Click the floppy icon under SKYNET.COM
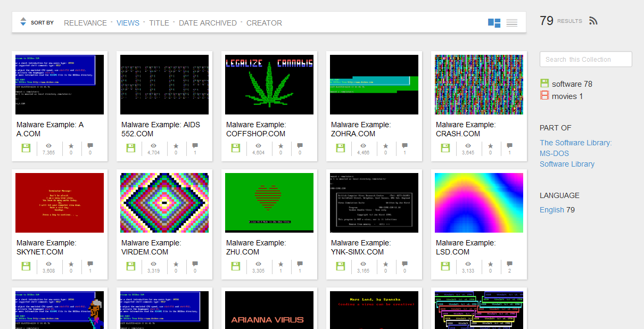This screenshot has width=644, height=329. [x=26, y=266]
